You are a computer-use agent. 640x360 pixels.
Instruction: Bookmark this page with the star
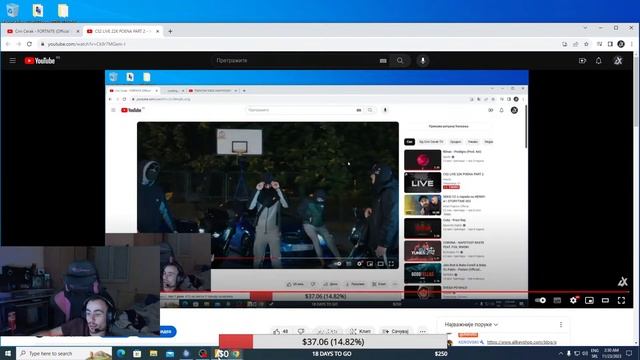pyautogui.click(x=587, y=44)
